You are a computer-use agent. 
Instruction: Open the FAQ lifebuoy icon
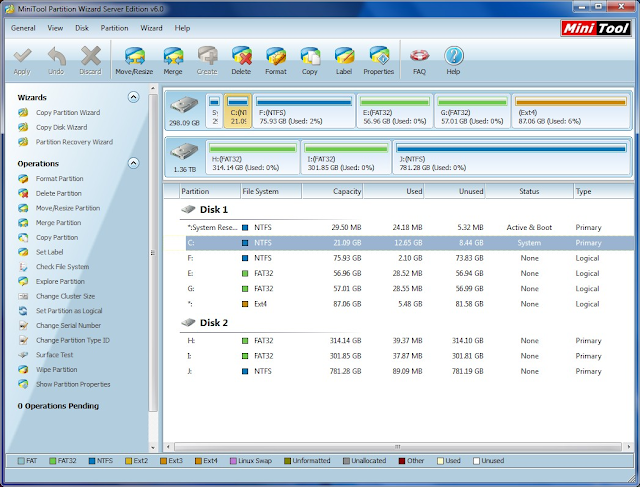419,60
